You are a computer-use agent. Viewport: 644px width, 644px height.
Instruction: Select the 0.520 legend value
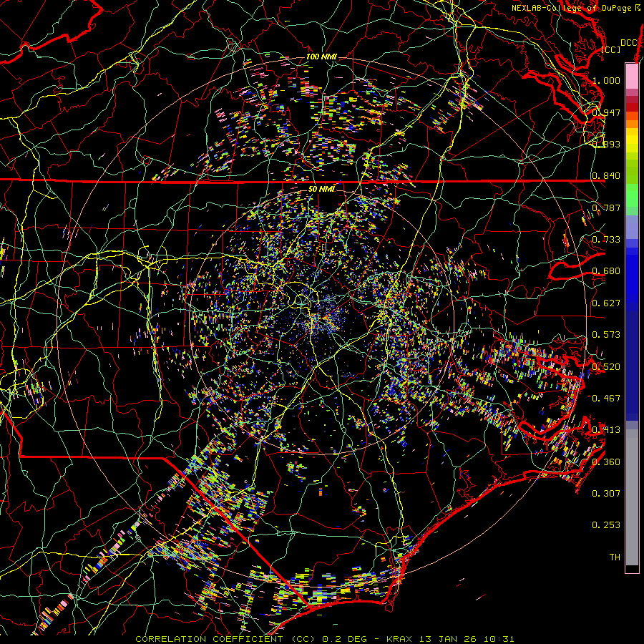coord(606,367)
